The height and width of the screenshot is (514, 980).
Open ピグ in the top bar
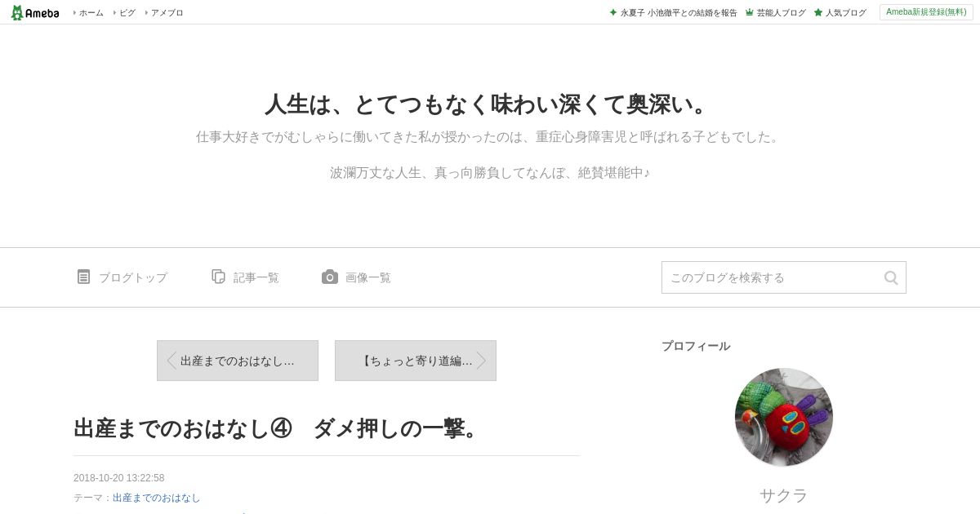(x=127, y=13)
